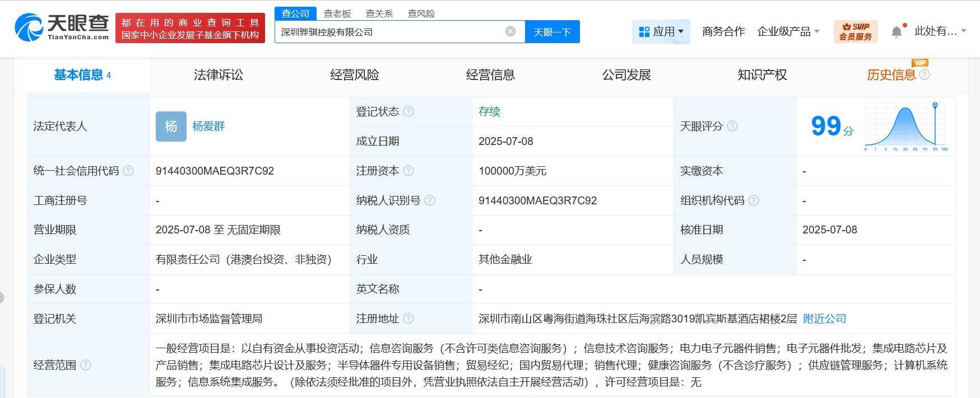Open the 基本信息 tab

(x=82, y=74)
